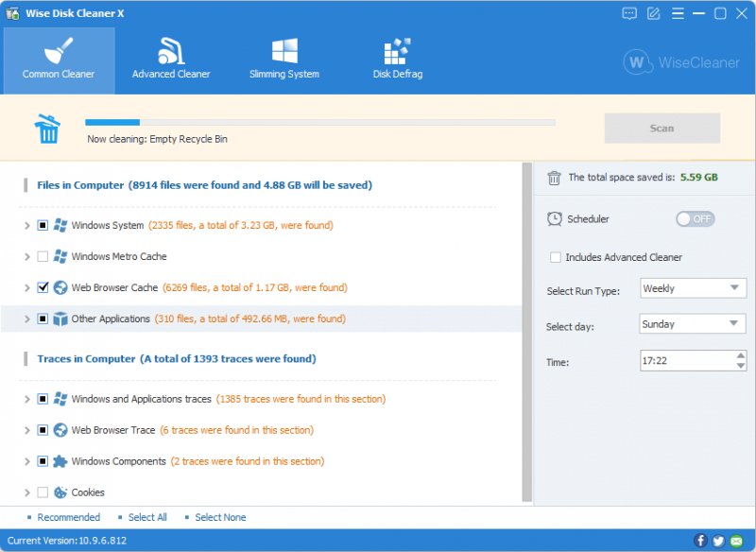The width and height of the screenshot is (756, 552).
Task: Click the cleaning progress bar
Action: (x=320, y=123)
